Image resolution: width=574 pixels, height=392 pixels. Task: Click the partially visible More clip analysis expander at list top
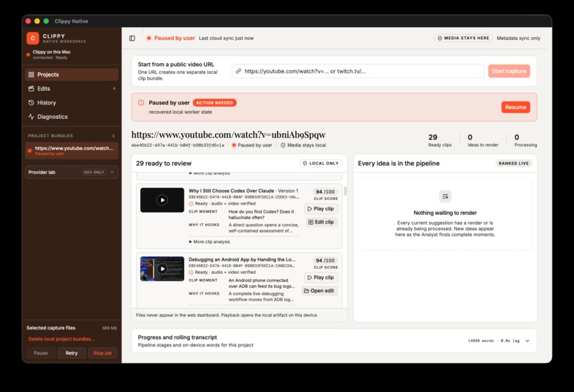coord(209,174)
